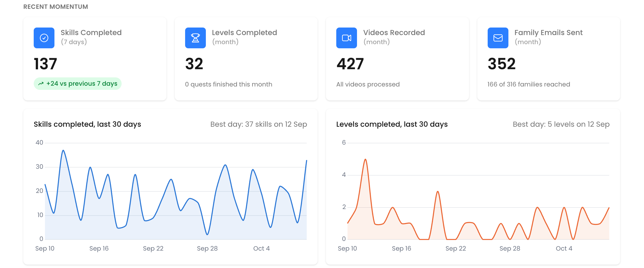
Task: Click 'Skills completed, last 30 days' chart title
Action: click(x=87, y=124)
